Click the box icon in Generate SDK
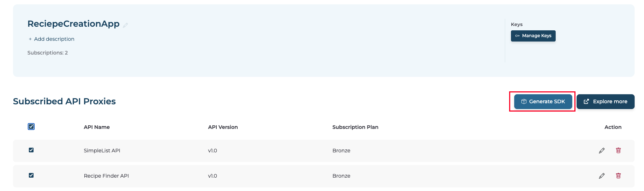Image resolution: width=644 pixels, height=191 pixels. click(x=524, y=101)
